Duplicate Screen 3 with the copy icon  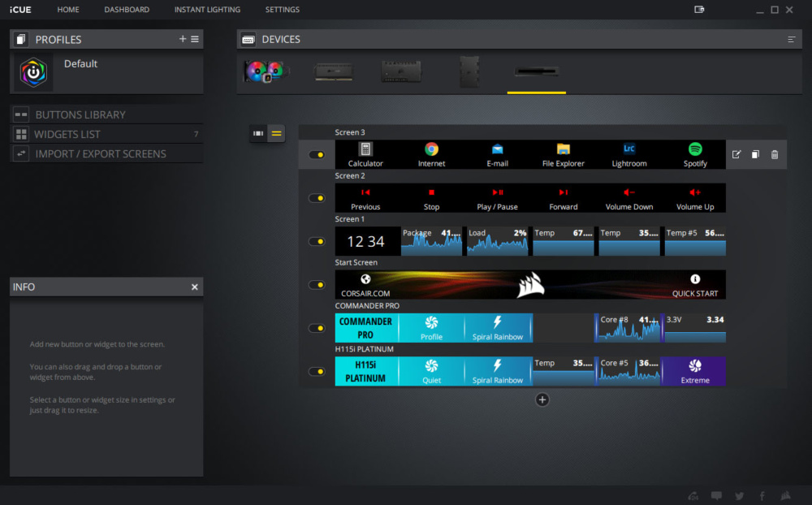(755, 154)
